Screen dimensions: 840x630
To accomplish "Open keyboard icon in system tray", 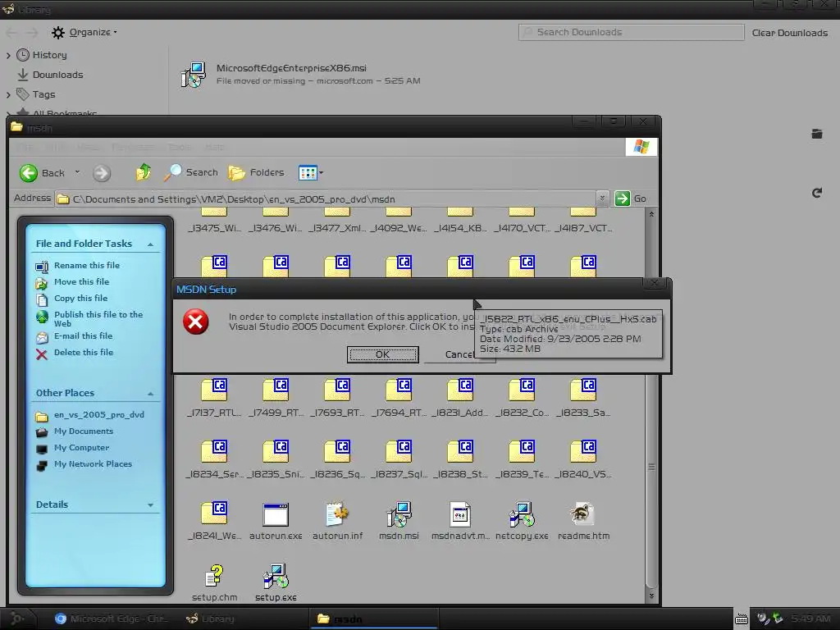I will (x=742, y=619).
